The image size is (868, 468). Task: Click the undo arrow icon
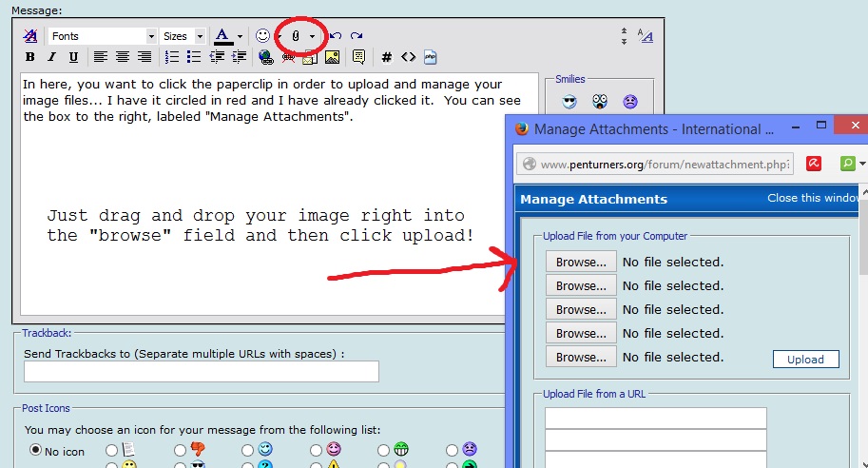click(336, 36)
